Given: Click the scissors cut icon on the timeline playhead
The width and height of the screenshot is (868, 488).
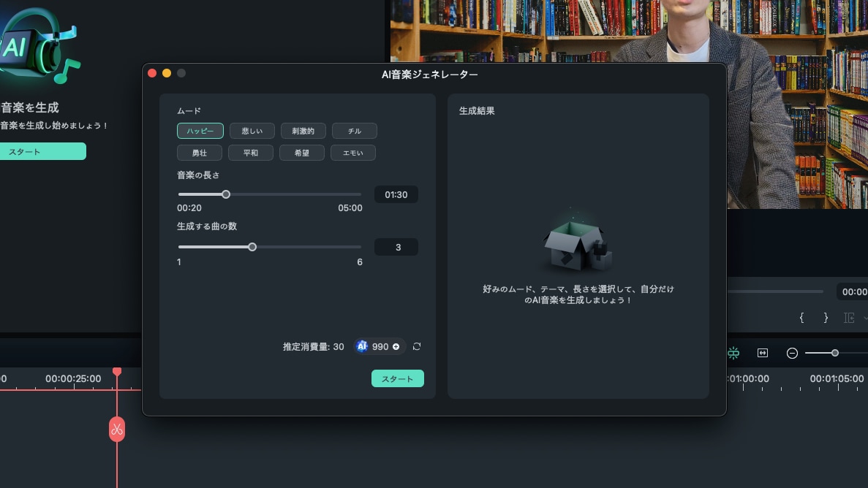Looking at the screenshot, I should (117, 430).
